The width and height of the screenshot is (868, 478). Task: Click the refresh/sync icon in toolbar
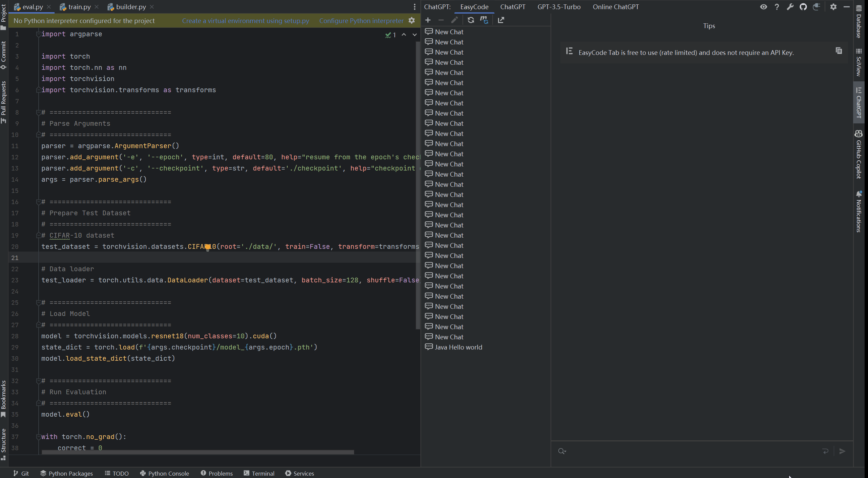(x=471, y=19)
